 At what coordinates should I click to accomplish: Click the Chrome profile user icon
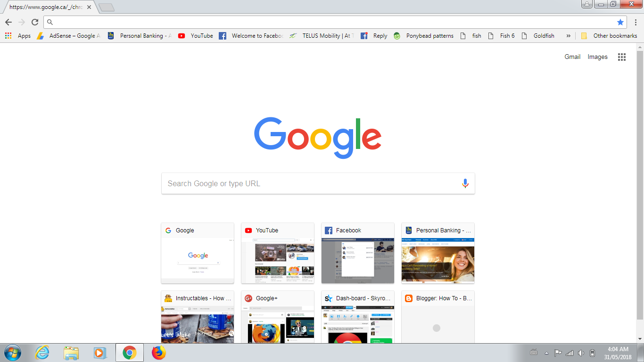[x=586, y=4]
